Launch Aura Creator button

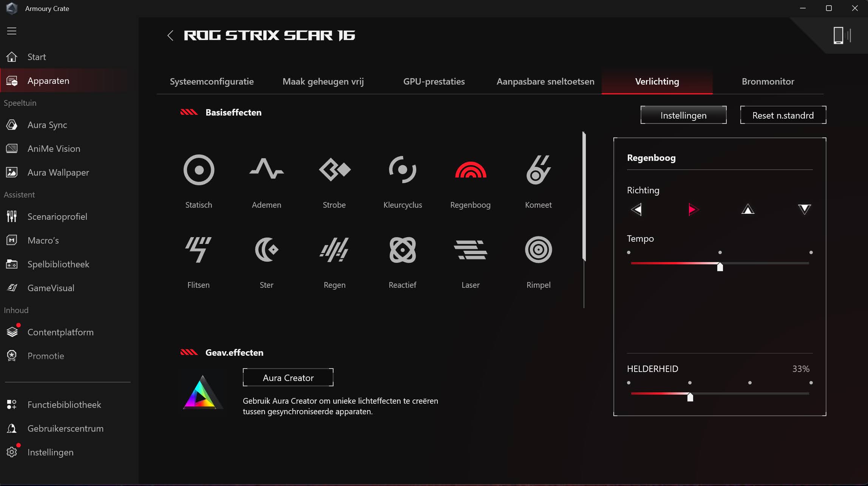tap(288, 378)
